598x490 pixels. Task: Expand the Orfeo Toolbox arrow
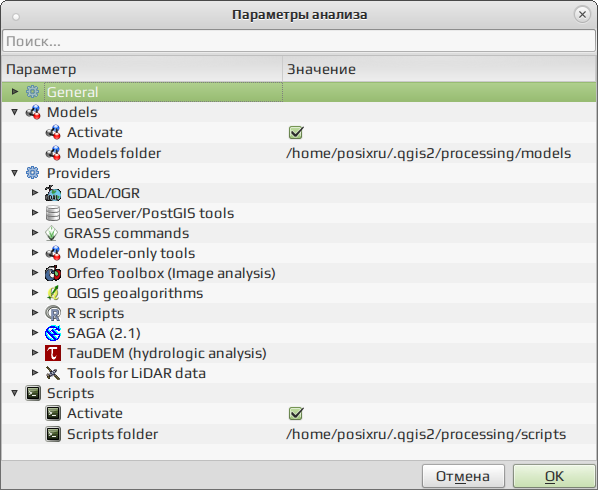pos(35,273)
